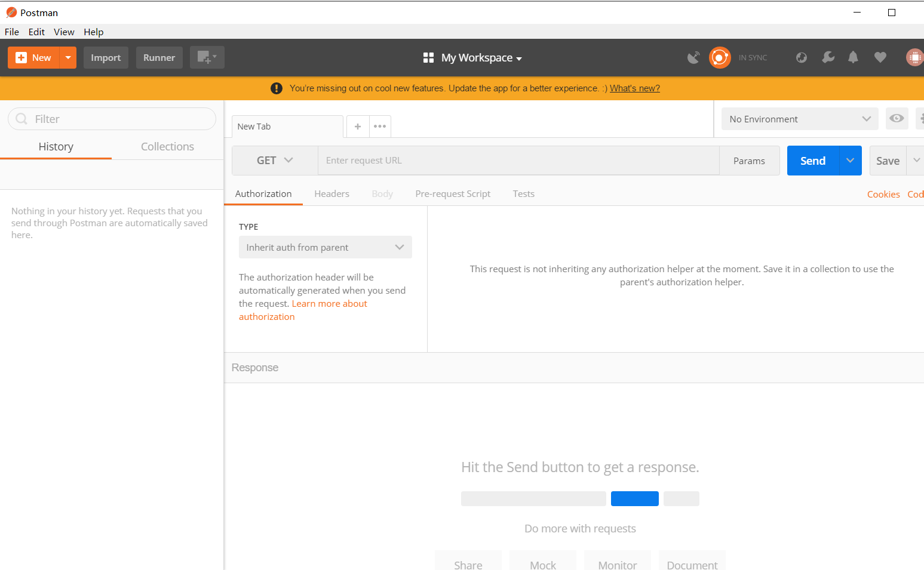Open the Import dialog
This screenshot has width=924, height=570.
pos(106,57)
